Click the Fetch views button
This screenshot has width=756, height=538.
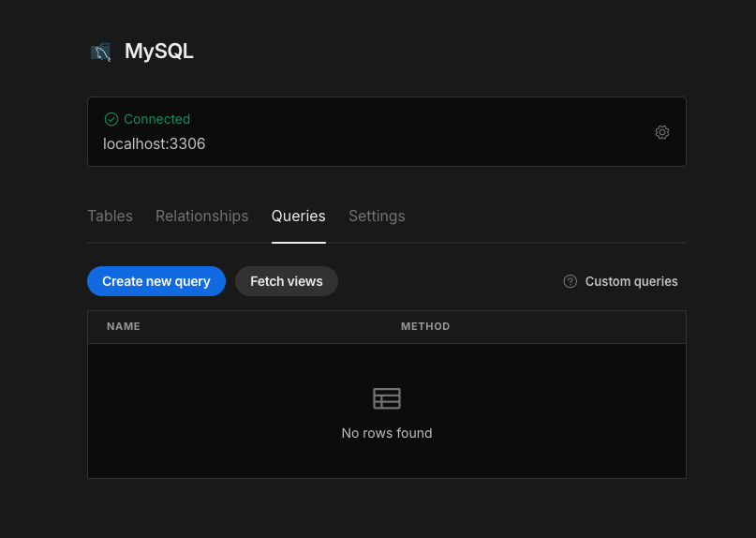coord(287,281)
